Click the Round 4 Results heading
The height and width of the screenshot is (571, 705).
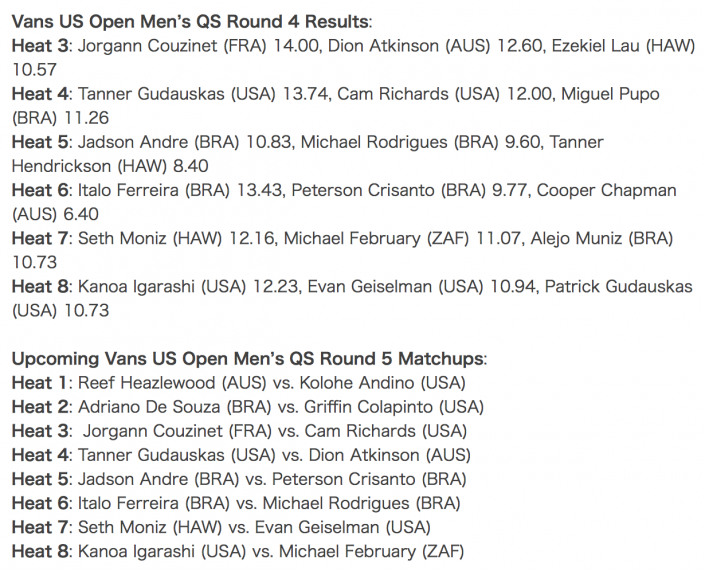[192, 22]
